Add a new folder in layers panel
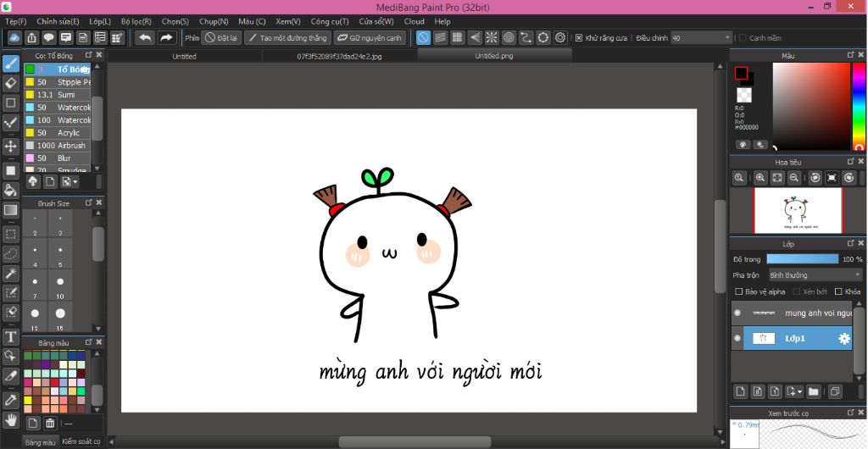Viewport: 868px width, 449px height. click(x=813, y=391)
